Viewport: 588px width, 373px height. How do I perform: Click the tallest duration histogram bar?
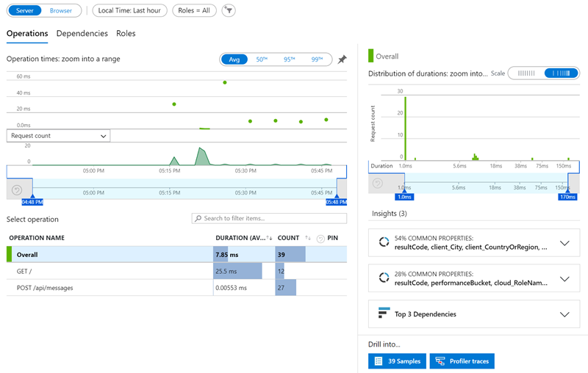tap(406, 128)
